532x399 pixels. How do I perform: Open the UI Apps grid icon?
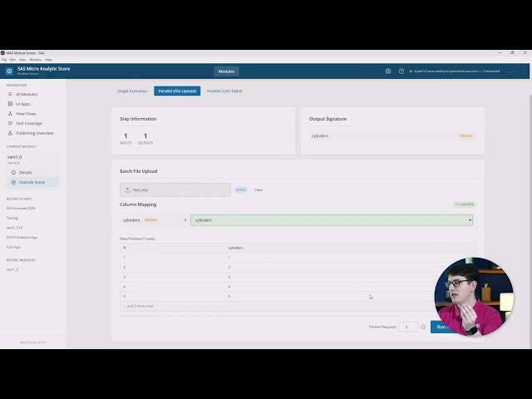(10, 104)
